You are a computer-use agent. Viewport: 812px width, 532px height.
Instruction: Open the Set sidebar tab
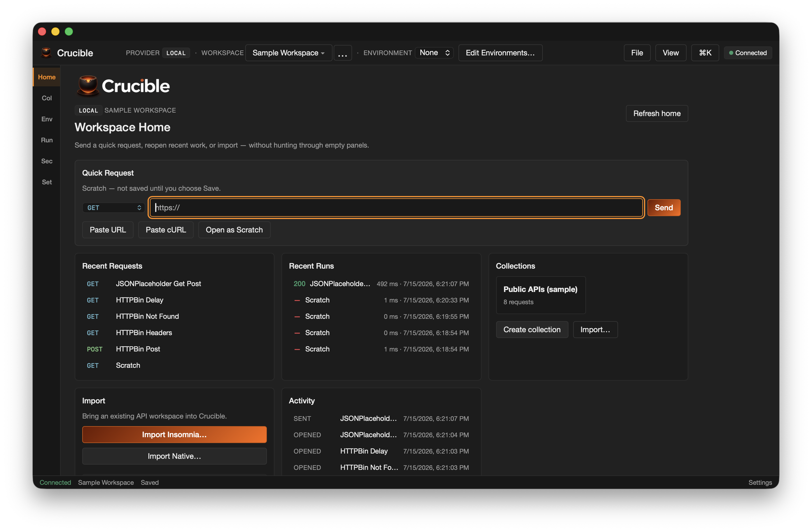(47, 182)
